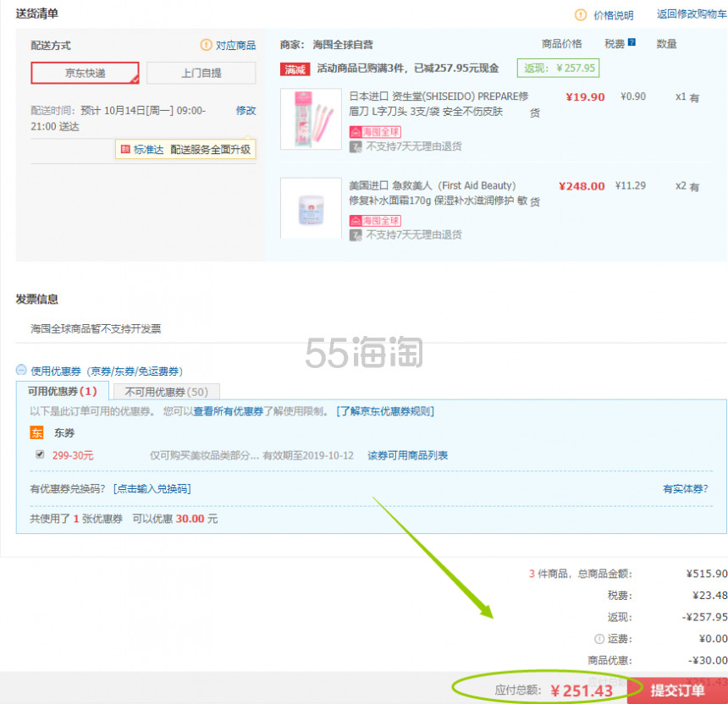The height and width of the screenshot is (704, 728).
Task: Click First Aid Beauty 修复补水面霜 title
Action: 438,193
